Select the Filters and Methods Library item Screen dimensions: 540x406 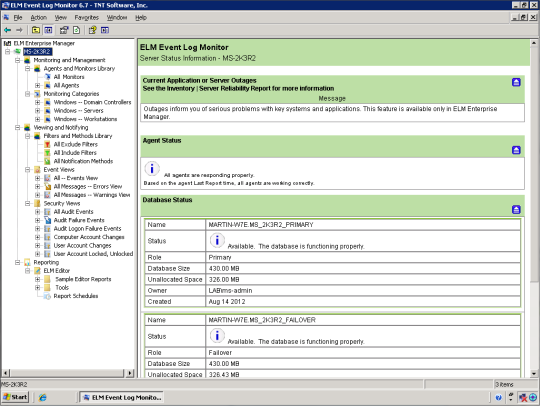coord(78,136)
